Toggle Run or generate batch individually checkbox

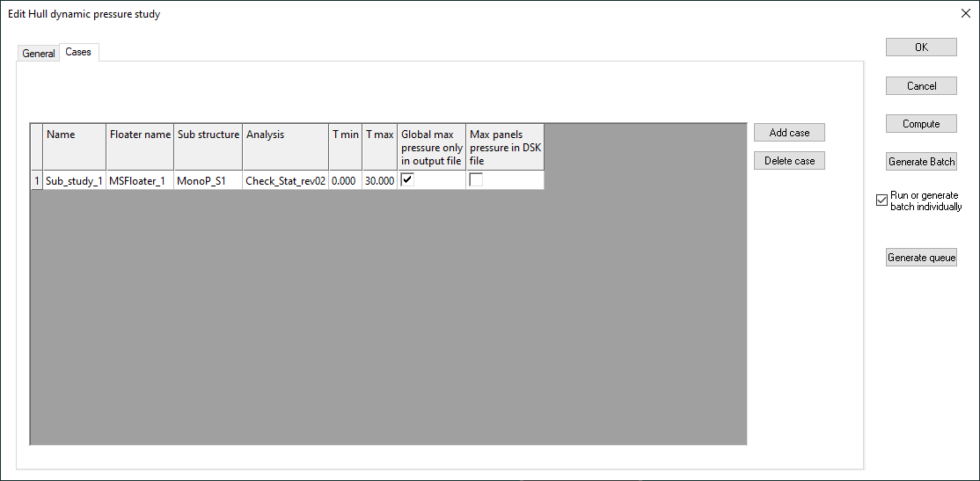(881, 200)
